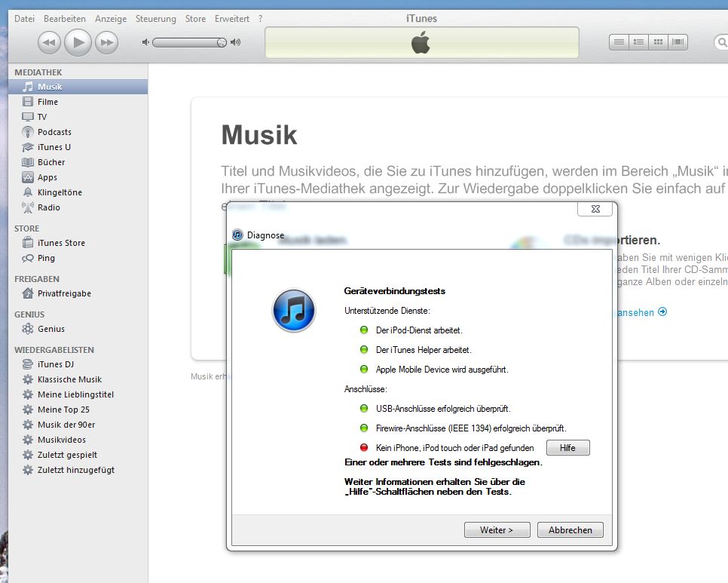
Task: Open the Store menu
Action: pos(195,19)
